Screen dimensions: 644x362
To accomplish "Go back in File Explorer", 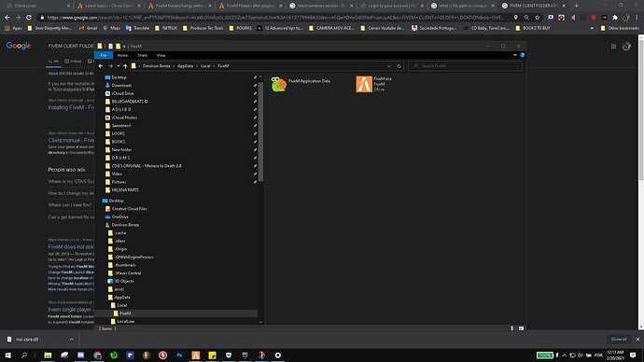I will (x=101, y=66).
